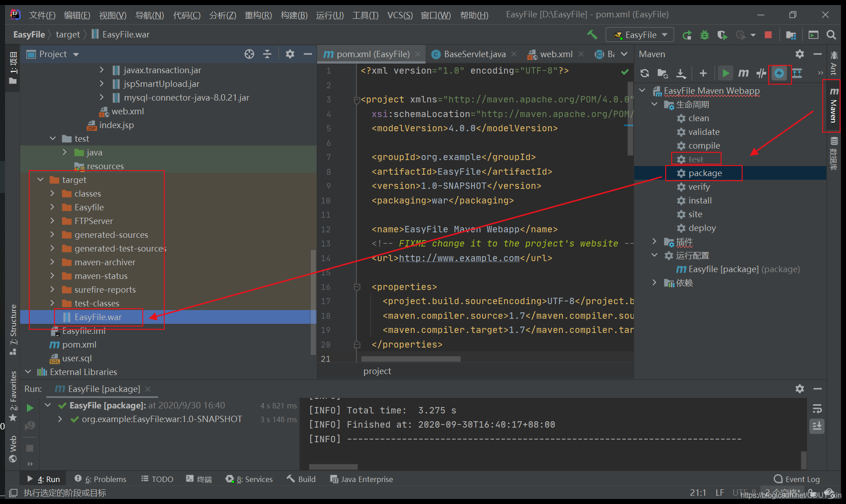Reload all Maven projects

click(645, 73)
